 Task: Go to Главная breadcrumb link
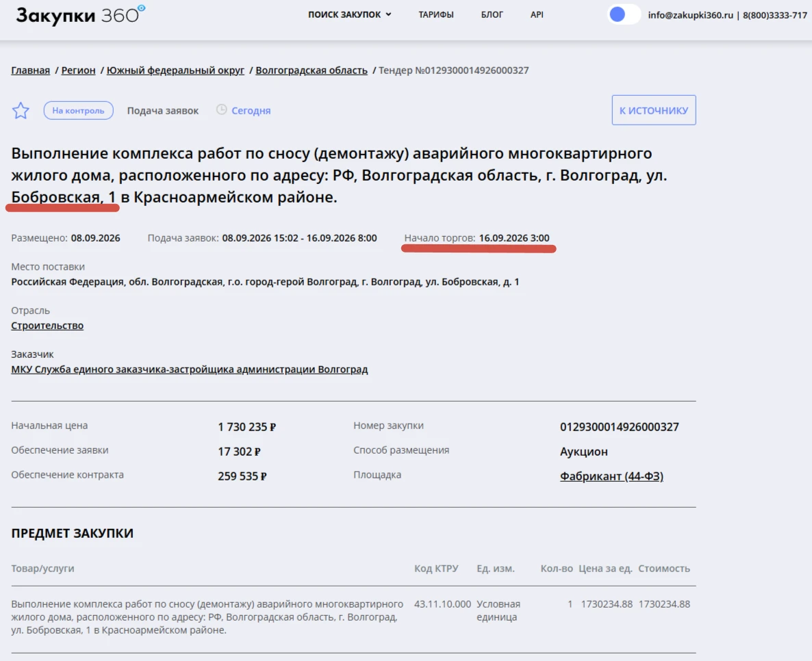[31, 70]
